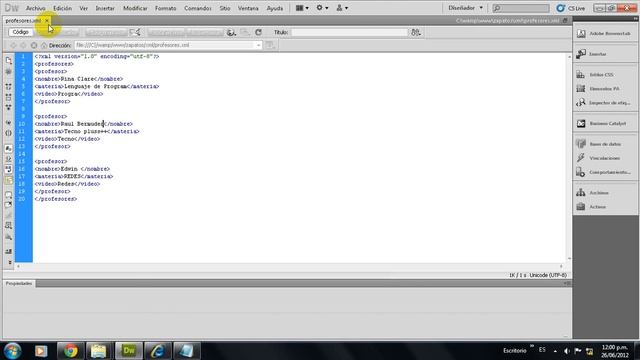Select parent tag using coding toolbar icon

coord(9,122)
